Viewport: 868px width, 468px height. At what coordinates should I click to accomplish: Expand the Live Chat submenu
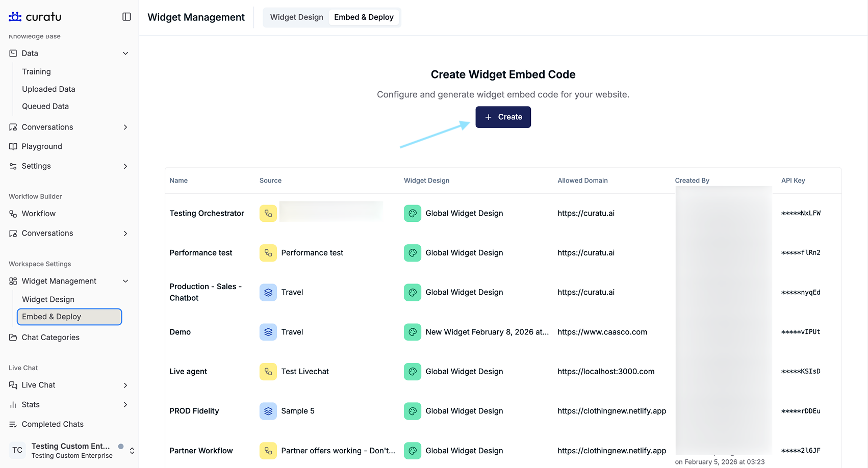coord(125,385)
